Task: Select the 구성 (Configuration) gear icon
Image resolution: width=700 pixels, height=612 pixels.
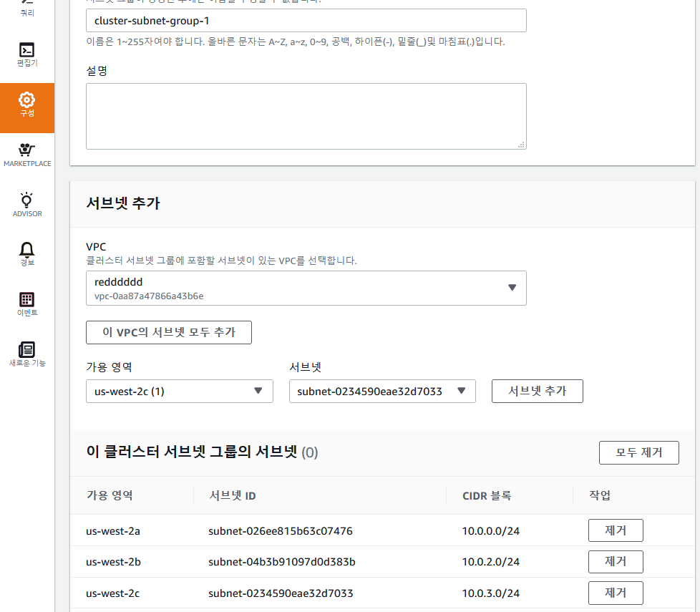Action: click(x=26, y=106)
